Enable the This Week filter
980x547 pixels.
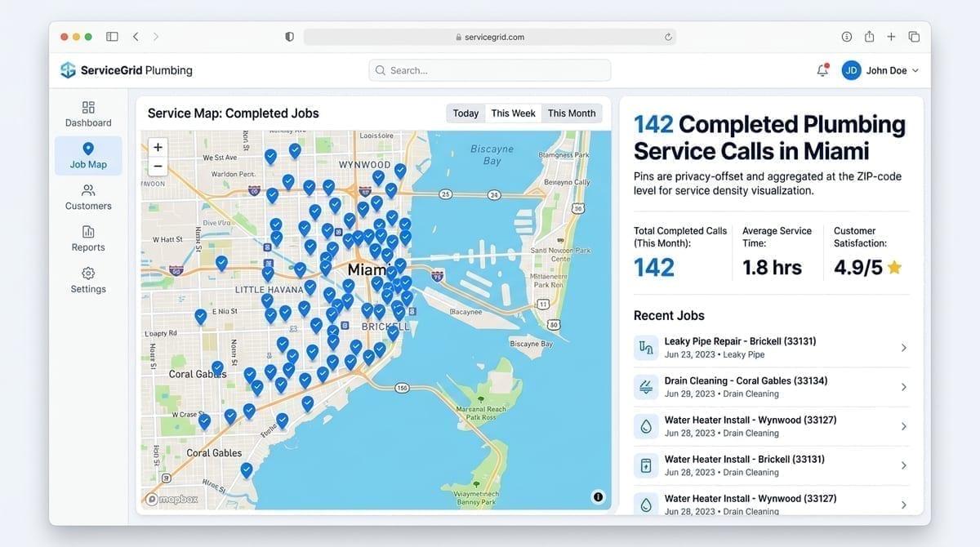(512, 113)
